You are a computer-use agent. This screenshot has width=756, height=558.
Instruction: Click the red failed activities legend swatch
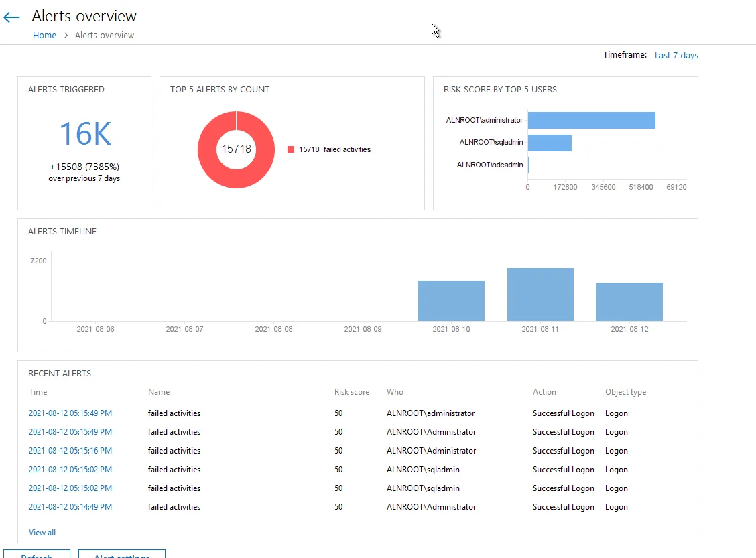point(291,149)
